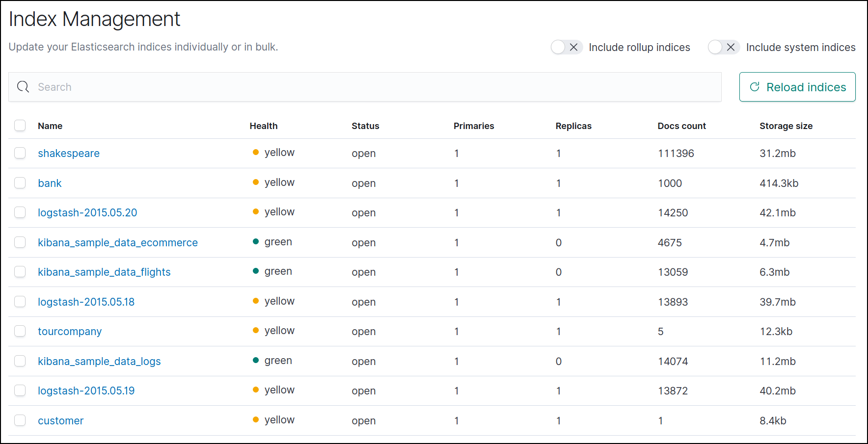Open kibana_sample_data_ecommerce index details

[118, 242]
